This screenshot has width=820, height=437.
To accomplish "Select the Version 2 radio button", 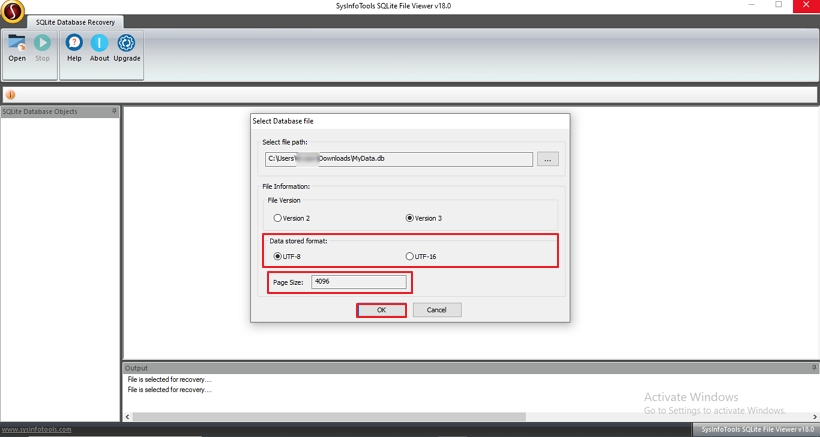I will pos(292,218).
